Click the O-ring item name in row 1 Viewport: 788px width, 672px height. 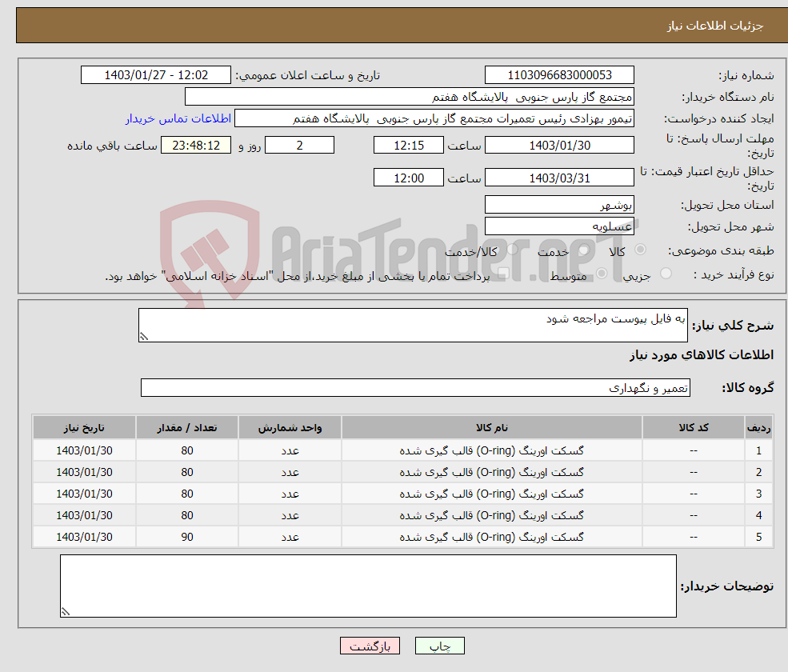pyautogui.click(x=491, y=451)
